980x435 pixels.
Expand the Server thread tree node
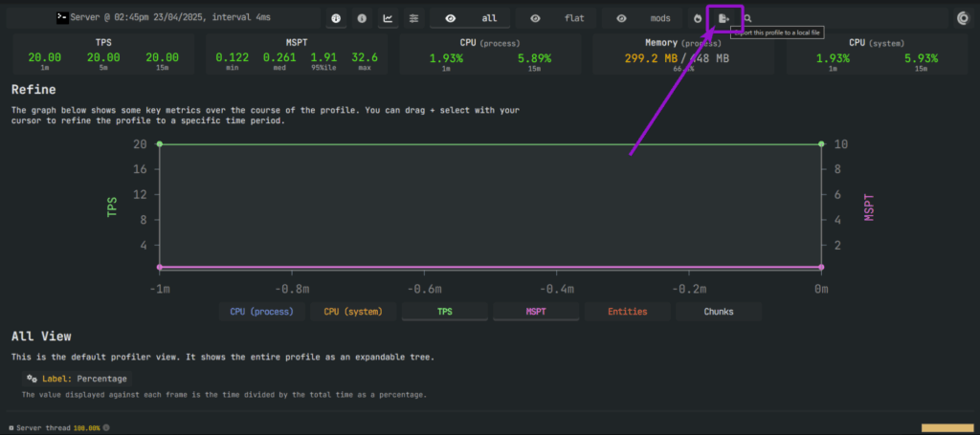click(x=11, y=428)
